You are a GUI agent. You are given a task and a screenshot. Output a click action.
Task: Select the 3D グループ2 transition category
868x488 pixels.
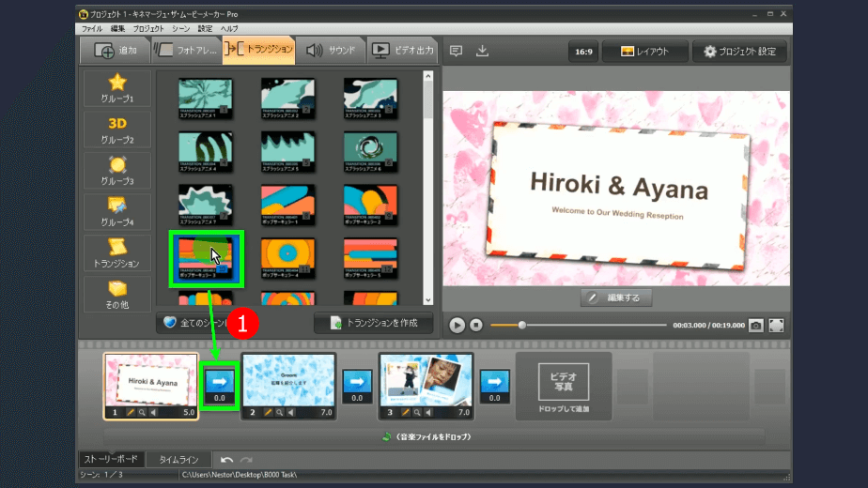116,131
